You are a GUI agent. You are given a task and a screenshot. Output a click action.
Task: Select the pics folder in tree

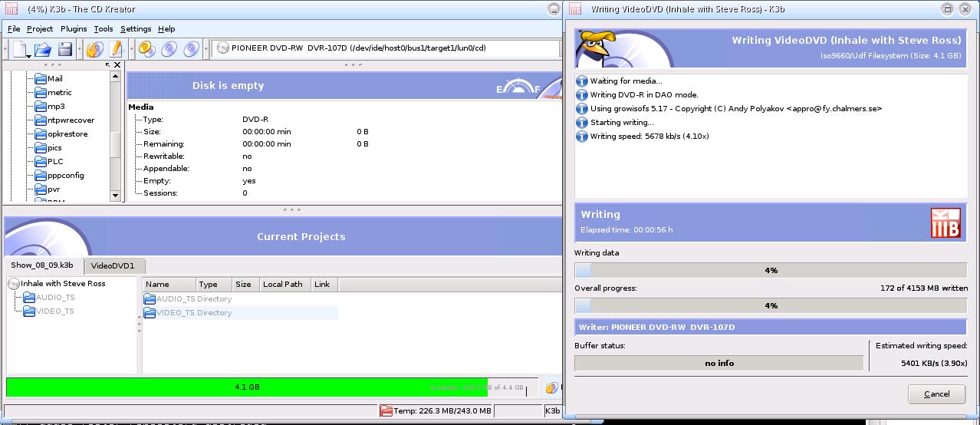click(x=54, y=148)
